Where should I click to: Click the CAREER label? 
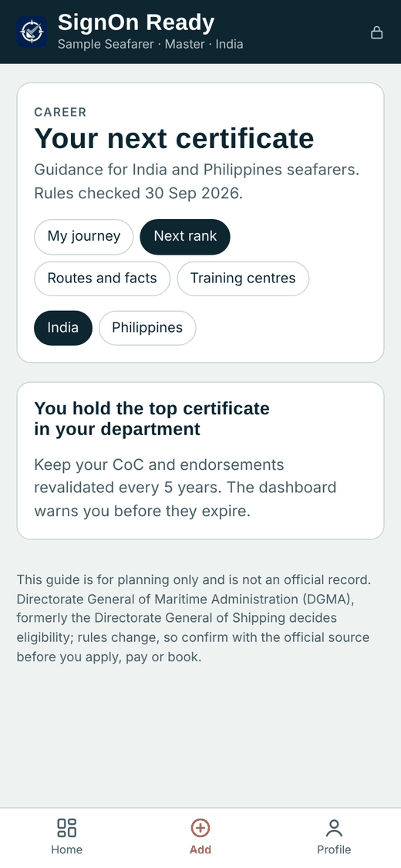pyautogui.click(x=60, y=113)
